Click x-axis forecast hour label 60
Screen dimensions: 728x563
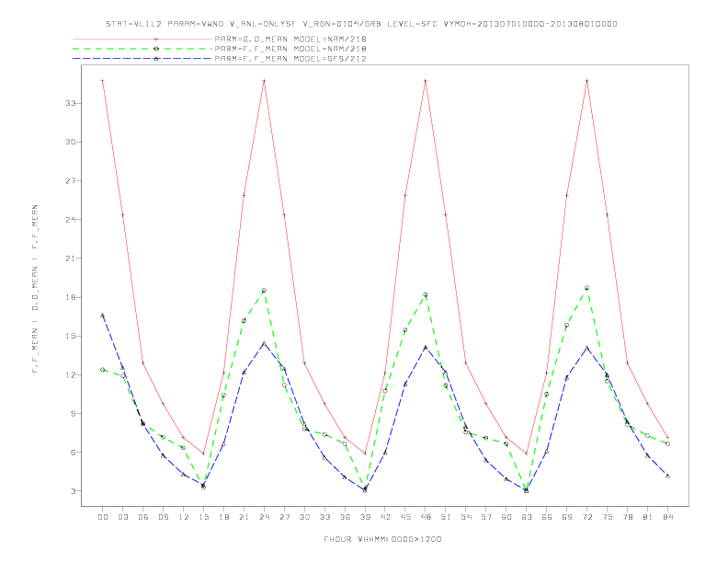click(506, 517)
